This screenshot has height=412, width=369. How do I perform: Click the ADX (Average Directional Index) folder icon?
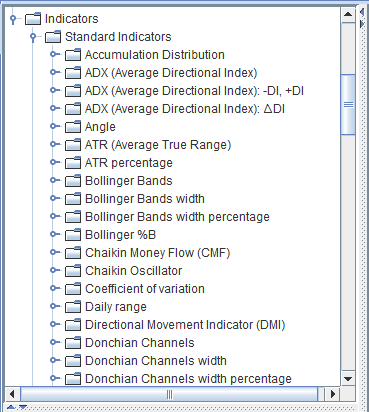click(73, 73)
